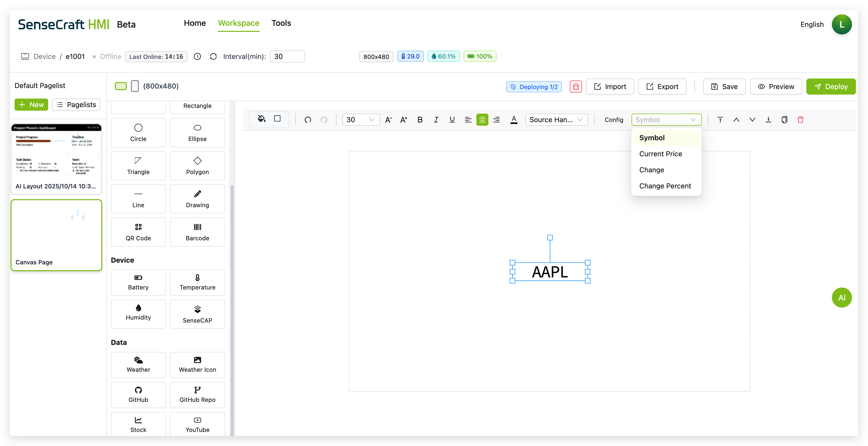Click the fill color bucket icon
868x446 pixels.
pyautogui.click(x=262, y=119)
